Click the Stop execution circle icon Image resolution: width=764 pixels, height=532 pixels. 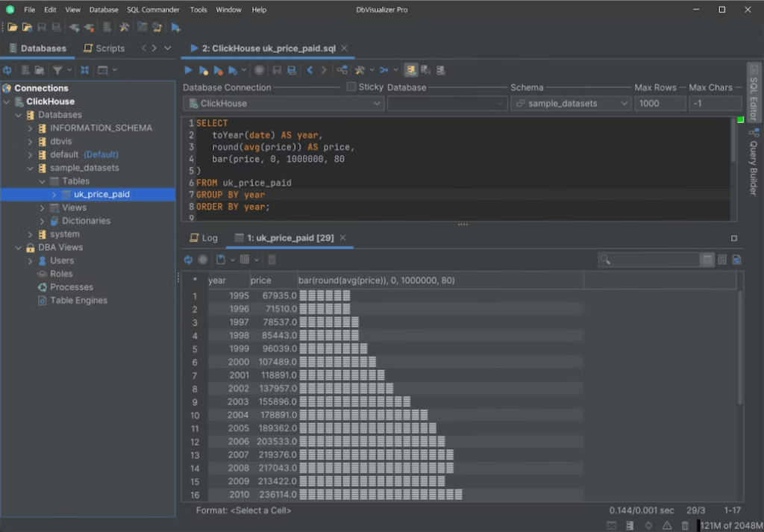tap(259, 70)
